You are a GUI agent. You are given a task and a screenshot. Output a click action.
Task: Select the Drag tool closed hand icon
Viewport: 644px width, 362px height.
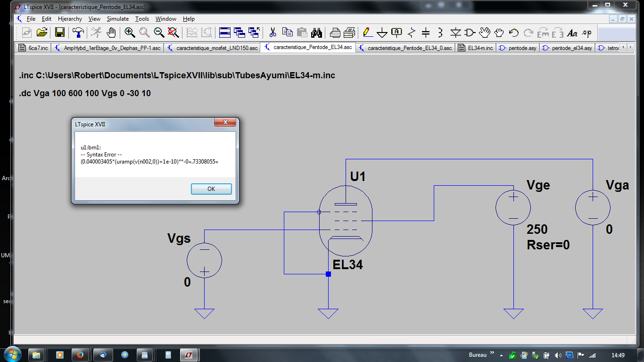[499, 33]
